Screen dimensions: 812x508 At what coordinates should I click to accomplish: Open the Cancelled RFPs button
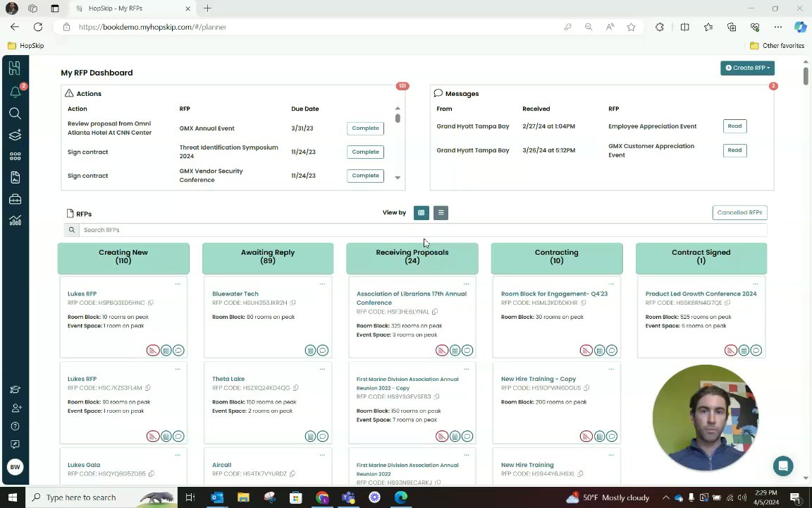tap(739, 212)
